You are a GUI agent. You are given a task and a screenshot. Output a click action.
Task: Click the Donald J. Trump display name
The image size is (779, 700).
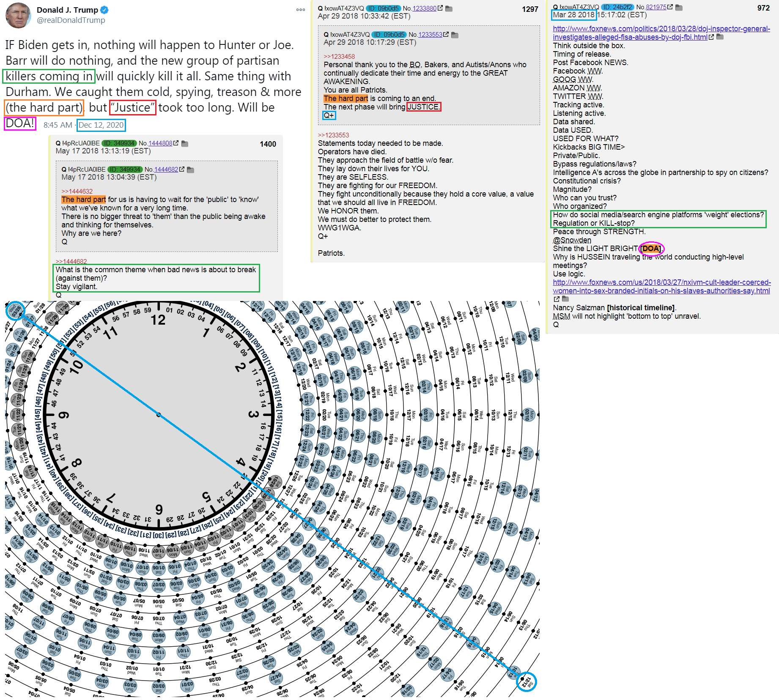coord(67,10)
